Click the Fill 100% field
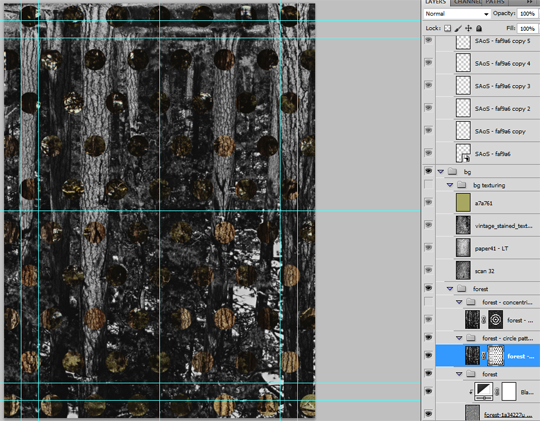Screen dimensions: 540x421 tap(527, 29)
